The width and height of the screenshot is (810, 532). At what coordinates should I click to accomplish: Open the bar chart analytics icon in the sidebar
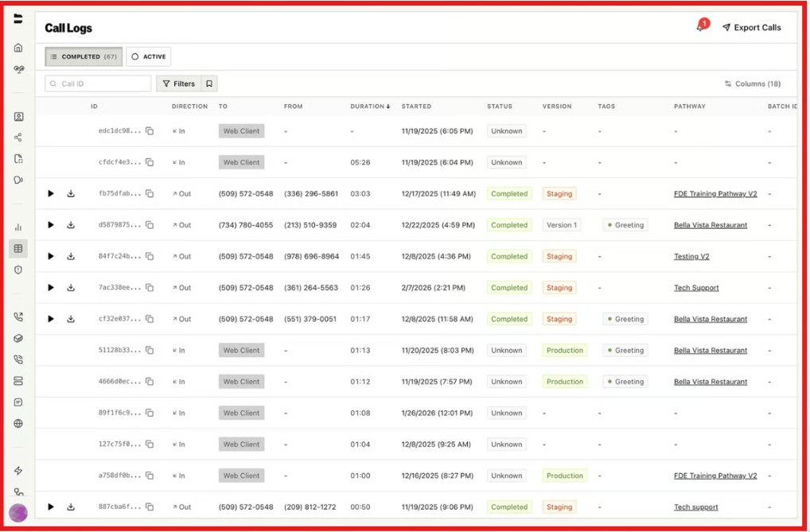18,227
